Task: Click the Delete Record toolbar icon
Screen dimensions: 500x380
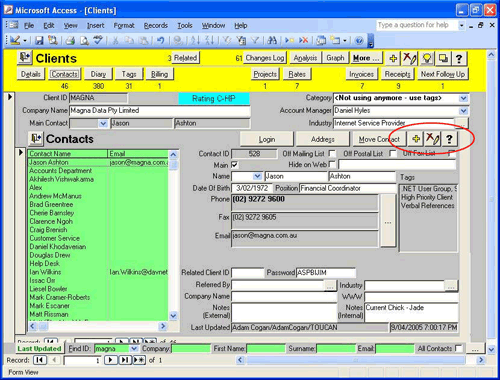Action: (303, 41)
